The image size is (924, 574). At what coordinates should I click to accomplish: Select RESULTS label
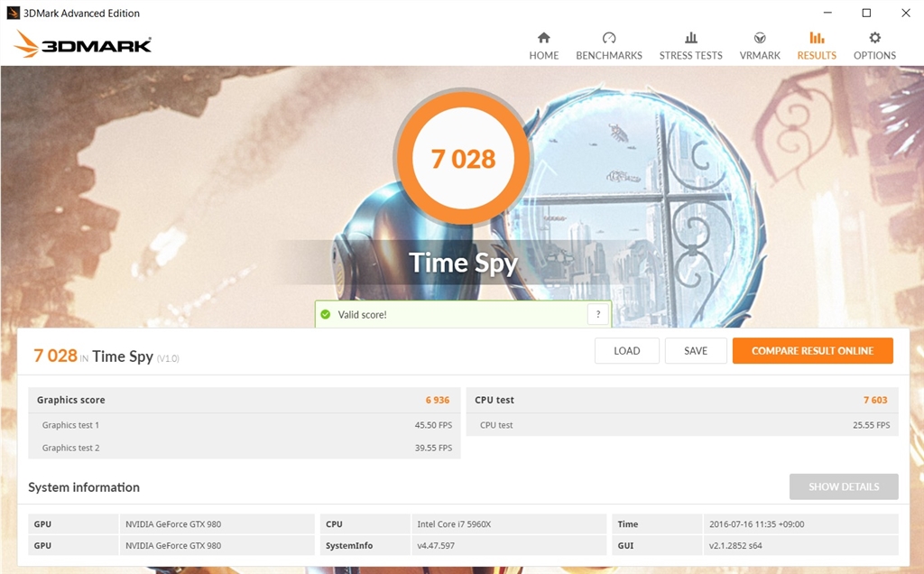click(817, 55)
